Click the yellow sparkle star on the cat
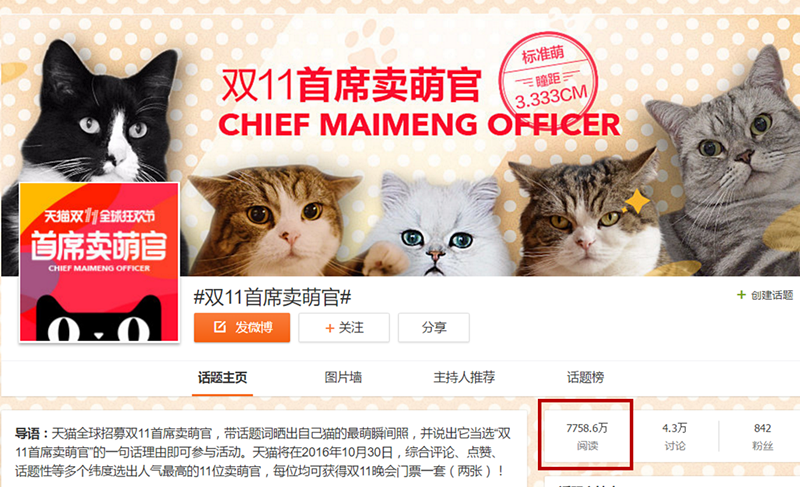This screenshot has height=487, width=800. point(637,201)
